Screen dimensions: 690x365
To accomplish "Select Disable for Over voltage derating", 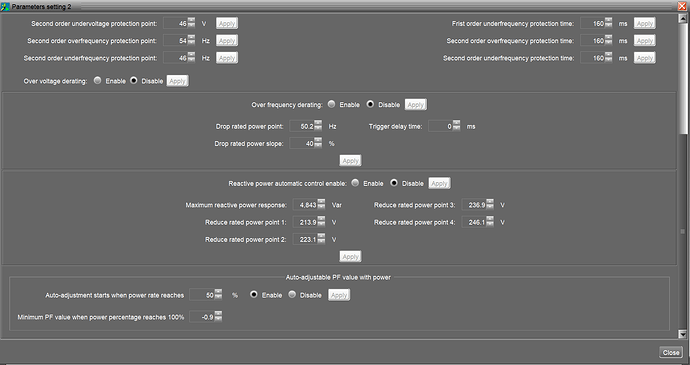I will coord(133,81).
